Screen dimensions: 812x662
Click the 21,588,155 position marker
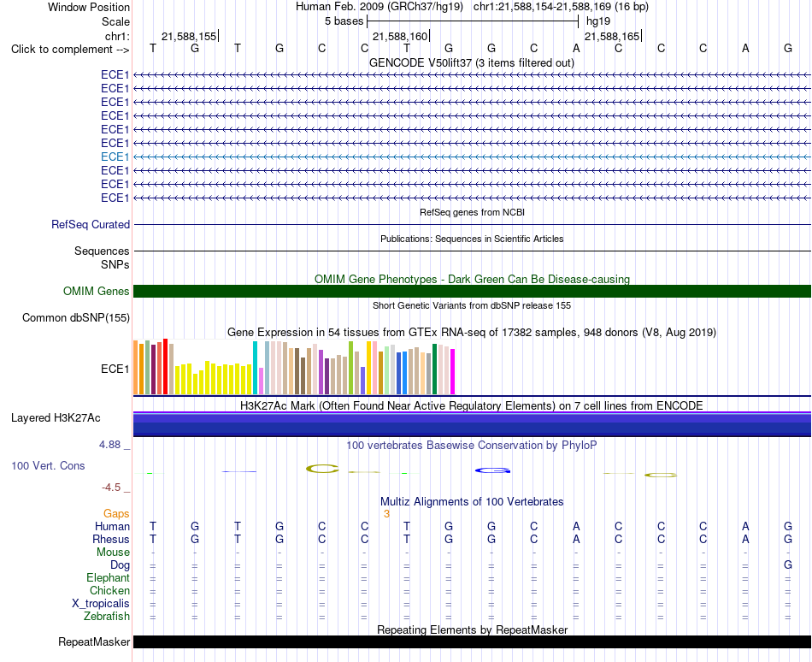click(189, 36)
